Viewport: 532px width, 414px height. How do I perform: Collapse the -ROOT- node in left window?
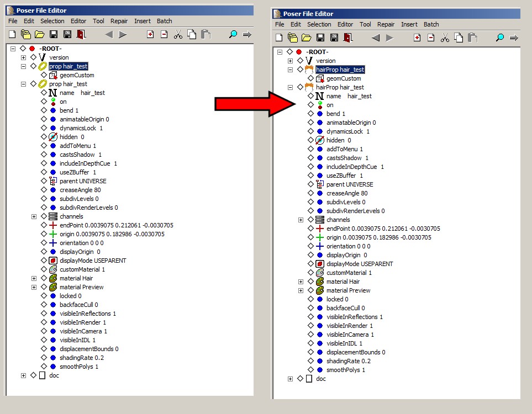pos(13,49)
